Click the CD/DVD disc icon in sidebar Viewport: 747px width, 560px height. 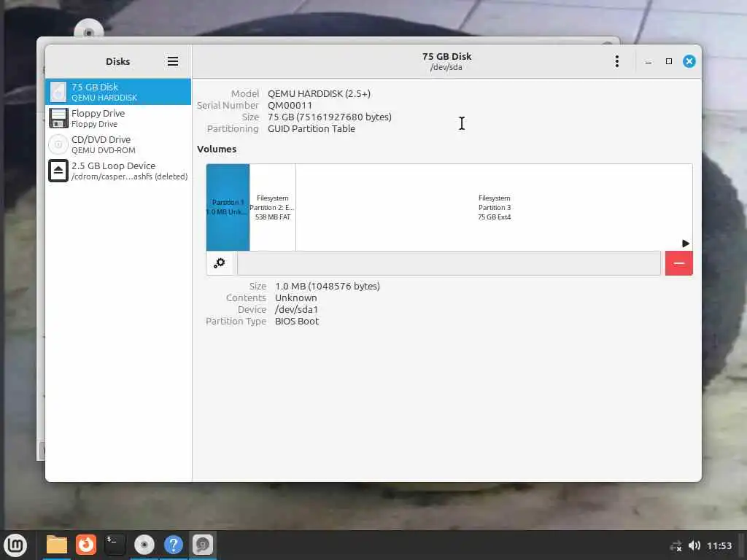58,144
